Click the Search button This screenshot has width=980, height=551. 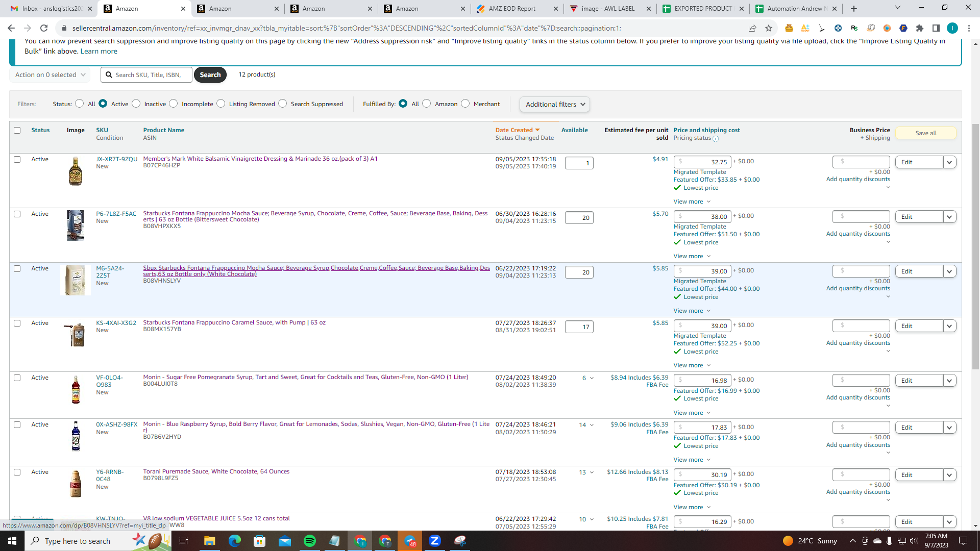210,75
